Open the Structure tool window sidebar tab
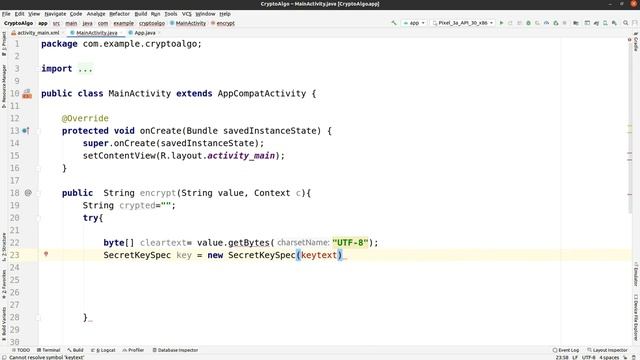 click(4, 247)
